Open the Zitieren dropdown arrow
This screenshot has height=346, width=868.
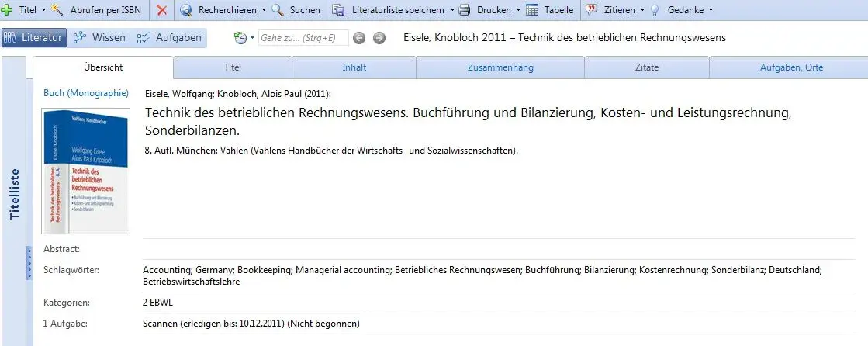pos(642,10)
